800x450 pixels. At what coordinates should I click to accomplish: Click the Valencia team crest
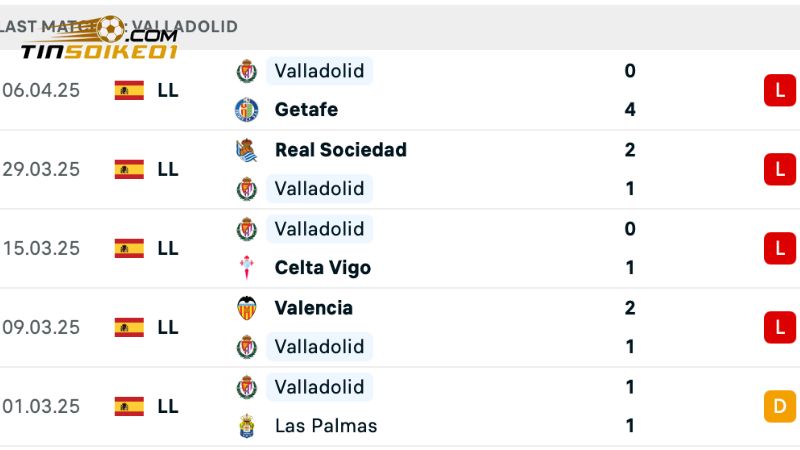(x=246, y=308)
